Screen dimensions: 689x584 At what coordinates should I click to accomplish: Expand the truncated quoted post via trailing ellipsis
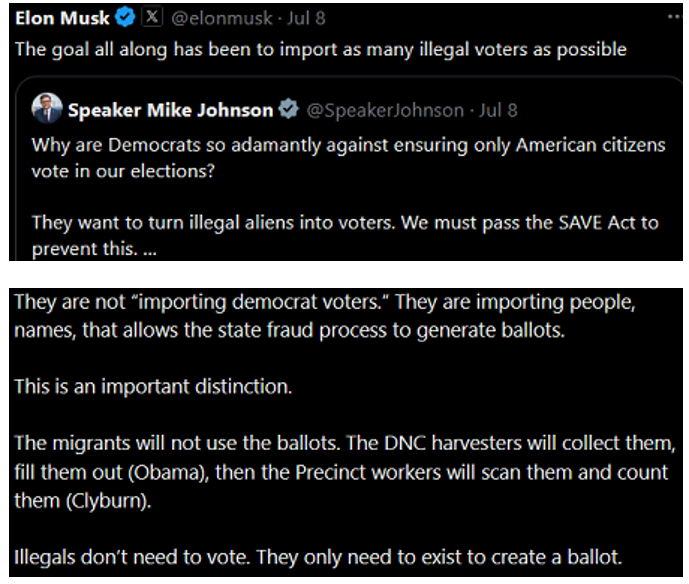coord(149,250)
